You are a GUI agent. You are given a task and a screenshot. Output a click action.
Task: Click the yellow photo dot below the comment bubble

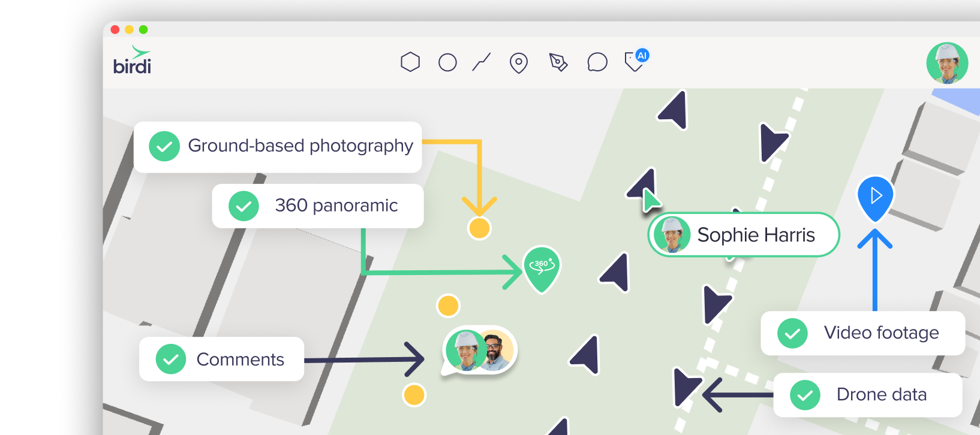414,395
